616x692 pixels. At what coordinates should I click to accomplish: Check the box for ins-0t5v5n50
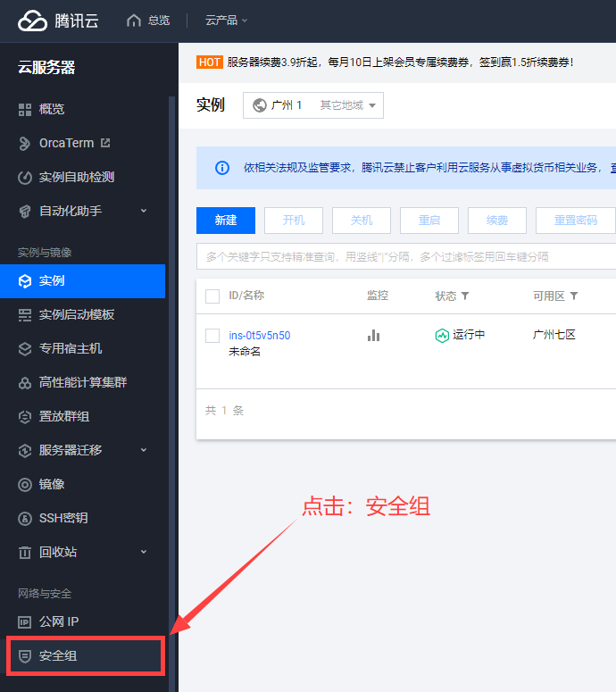pyautogui.click(x=212, y=336)
